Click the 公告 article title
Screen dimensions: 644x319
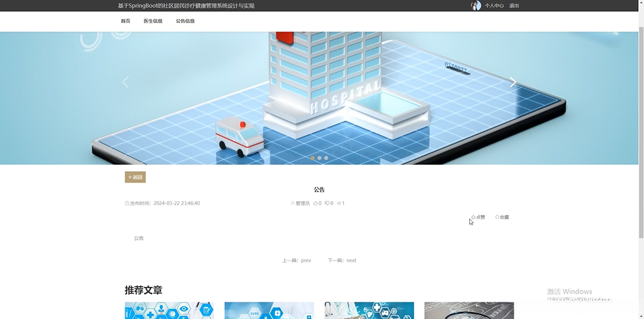(x=319, y=190)
